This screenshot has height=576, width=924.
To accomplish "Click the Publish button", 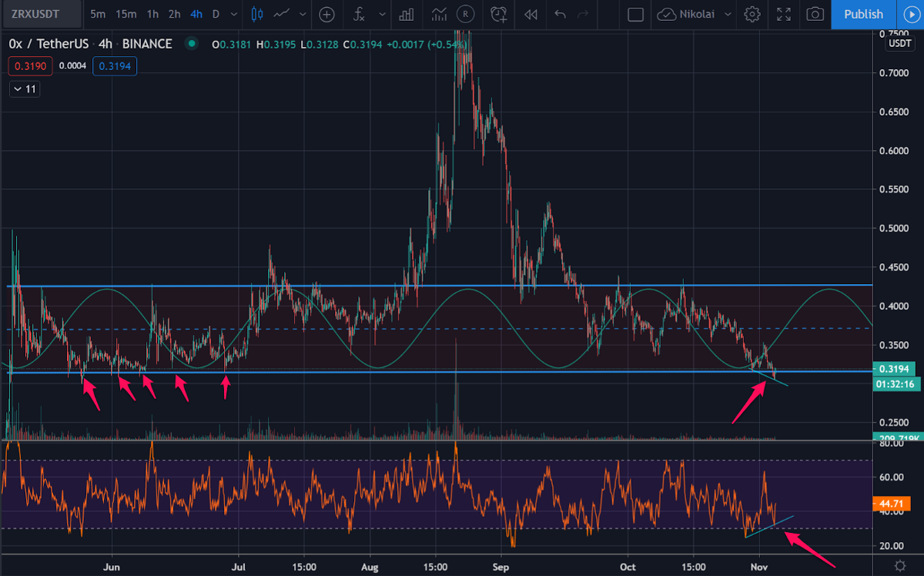I will (x=863, y=14).
